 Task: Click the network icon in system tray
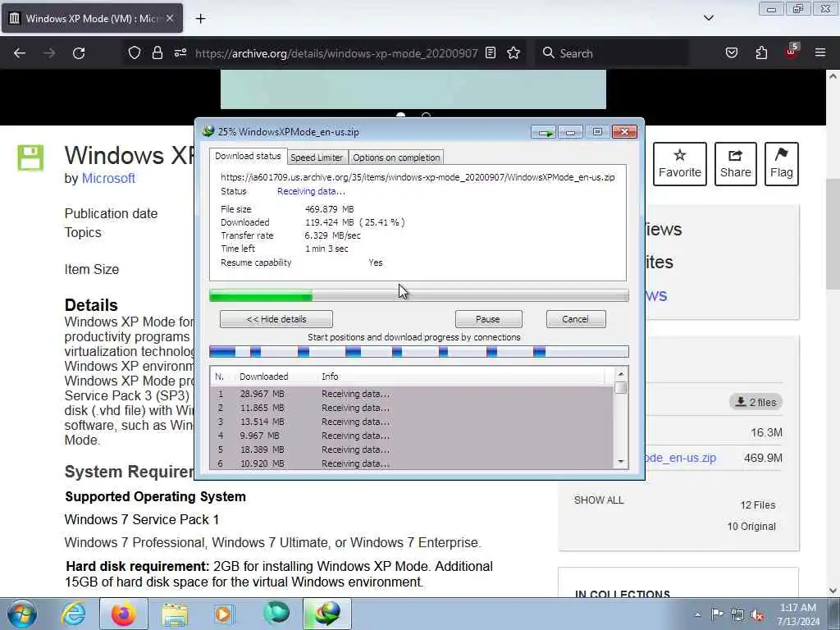coord(737,615)
